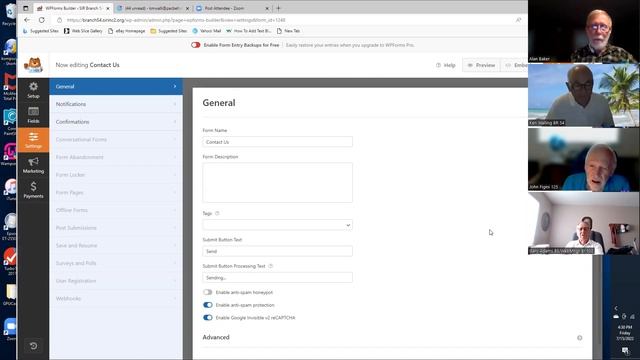Click the Embed button
640x360 pixels.
tap(515, 65)
